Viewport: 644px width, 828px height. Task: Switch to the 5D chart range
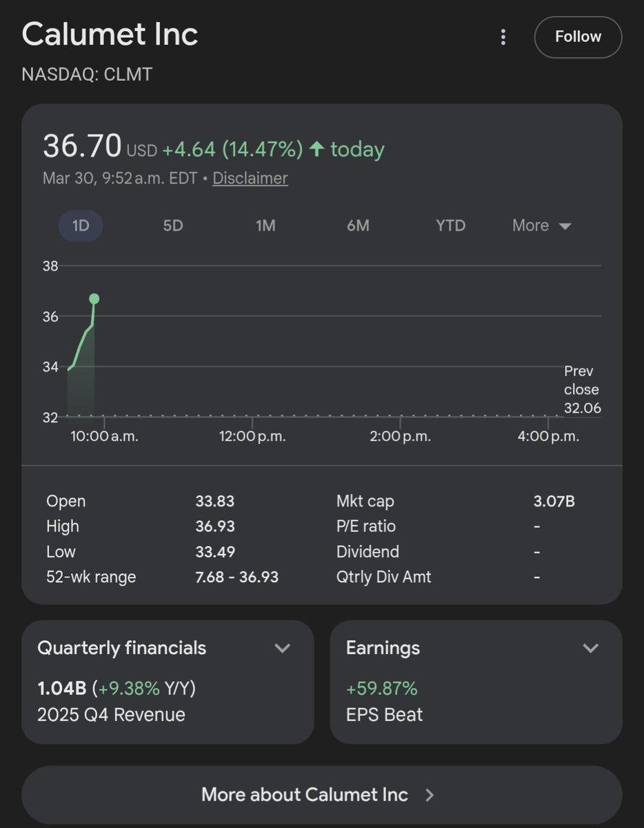point(173,226)
